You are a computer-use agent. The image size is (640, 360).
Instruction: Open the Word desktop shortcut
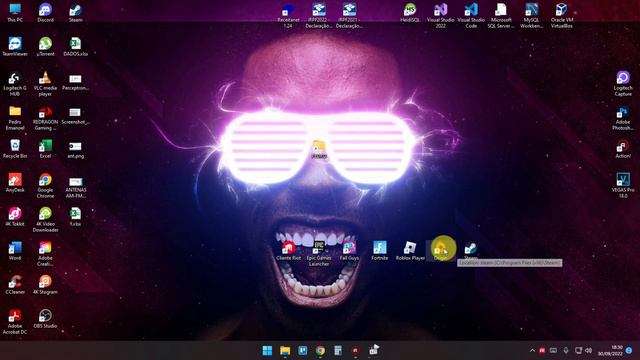coord(15,251)
